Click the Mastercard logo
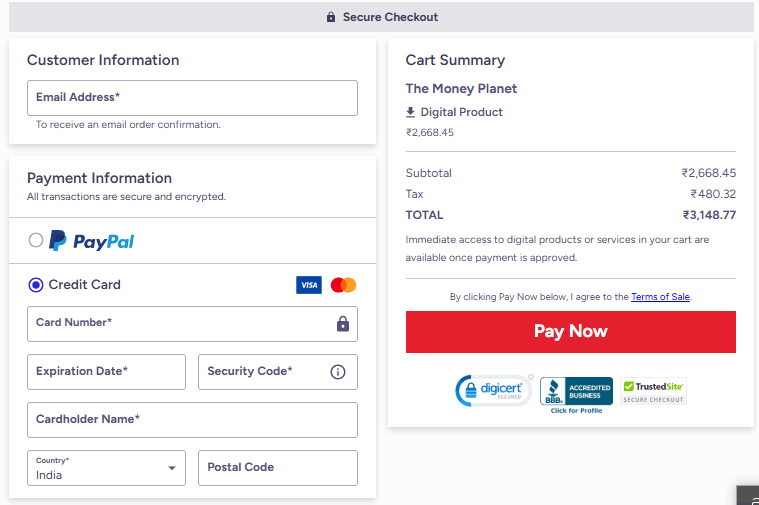This screenshot has width=759, height=505. 343,285
